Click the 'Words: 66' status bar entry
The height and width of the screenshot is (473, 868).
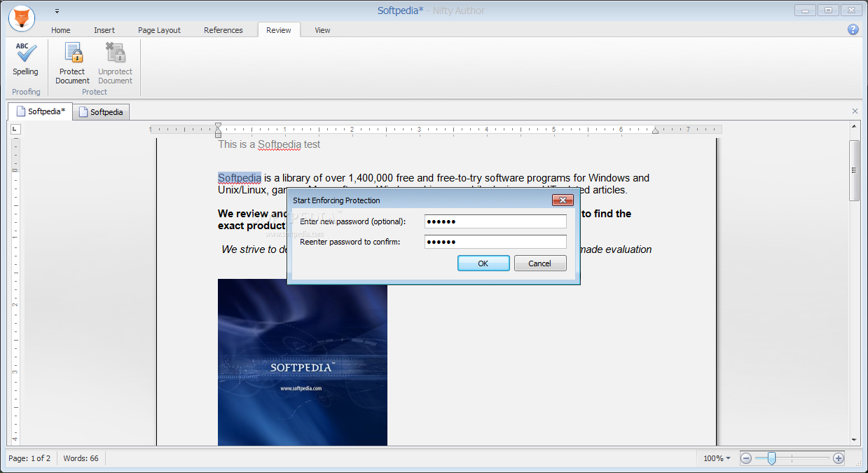click(81, 458)
